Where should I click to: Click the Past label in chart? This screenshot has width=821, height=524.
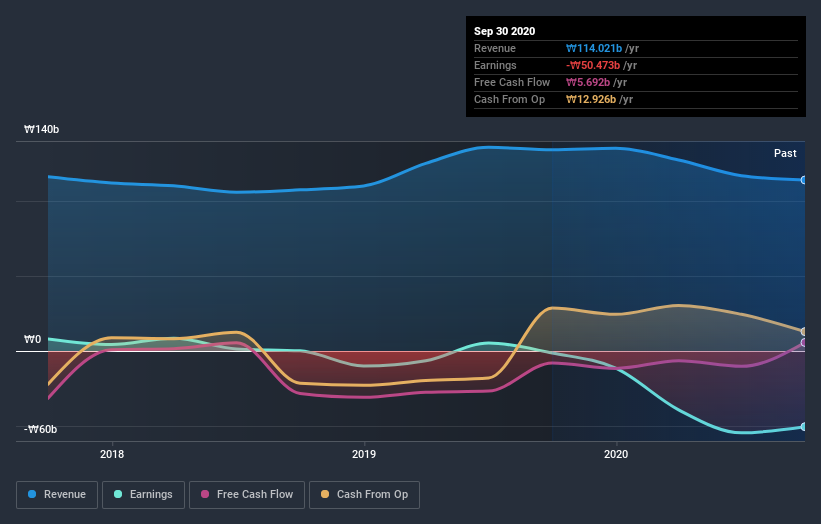pos(785,153)
